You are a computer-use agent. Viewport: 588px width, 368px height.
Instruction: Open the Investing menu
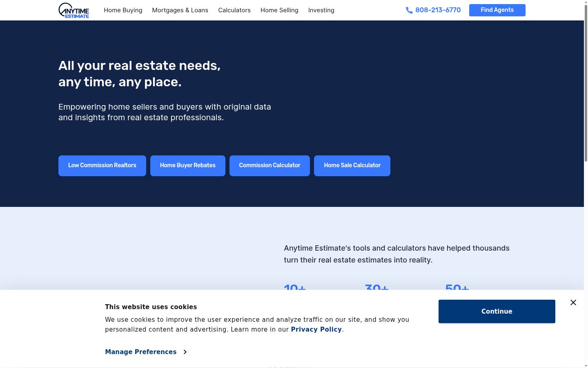[x=321, y=10]
